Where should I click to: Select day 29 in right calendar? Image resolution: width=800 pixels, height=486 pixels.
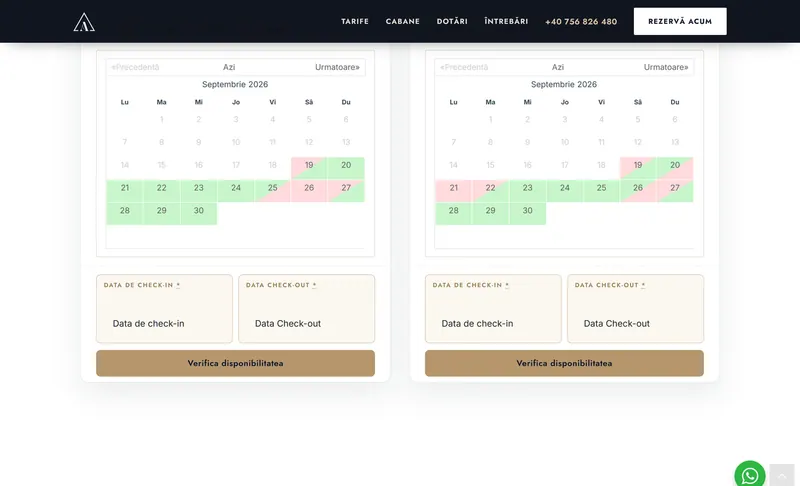(490, 213)
